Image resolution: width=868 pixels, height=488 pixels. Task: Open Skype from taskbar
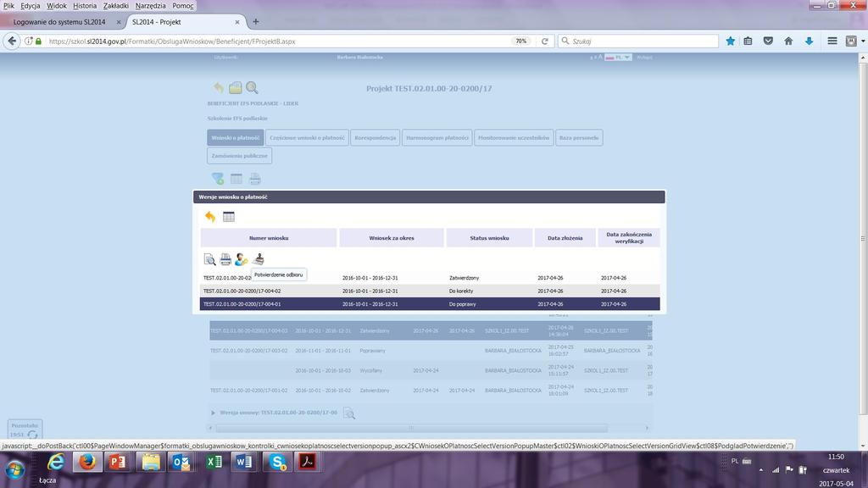coord(276,462)
